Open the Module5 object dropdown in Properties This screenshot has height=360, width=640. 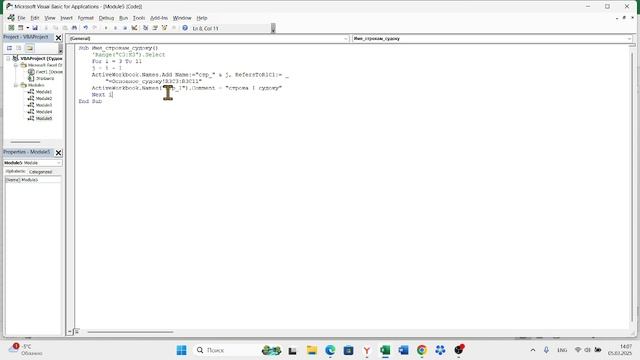coord(59,163)
